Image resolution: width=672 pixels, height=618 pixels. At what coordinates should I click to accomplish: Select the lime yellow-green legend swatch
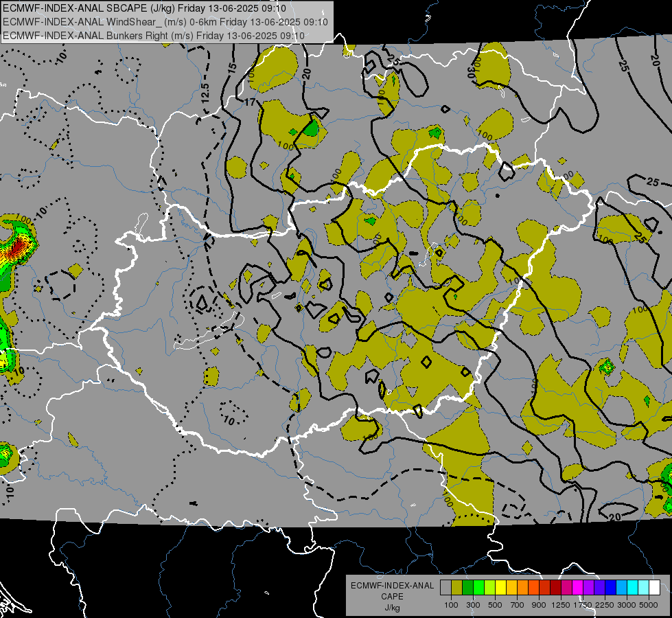pyautogui.click(x=490, y=588)
